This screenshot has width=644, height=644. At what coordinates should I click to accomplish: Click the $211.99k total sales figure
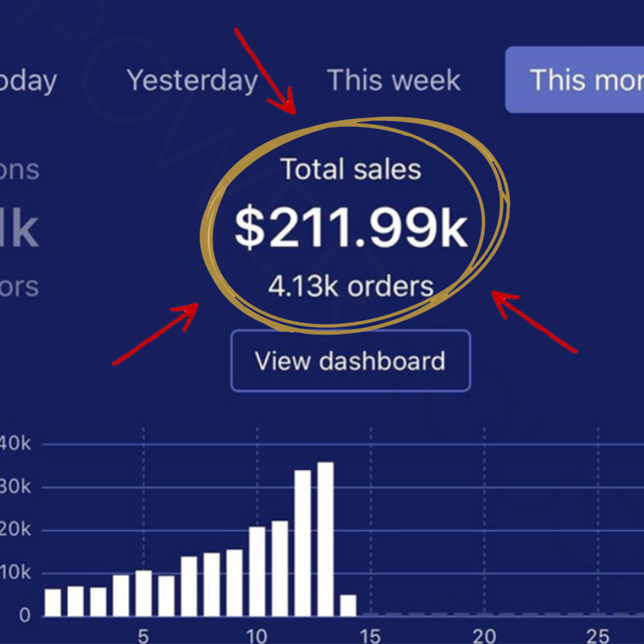[351, 229]
